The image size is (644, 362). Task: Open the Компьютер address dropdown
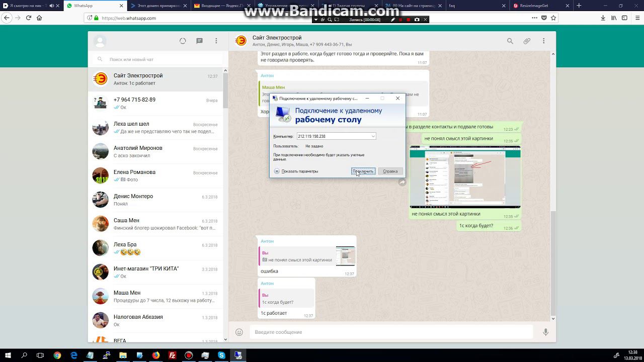(373, 136)
